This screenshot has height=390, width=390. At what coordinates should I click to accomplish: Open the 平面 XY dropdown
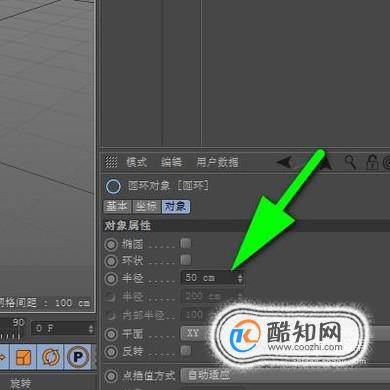(x=197, y=333)
